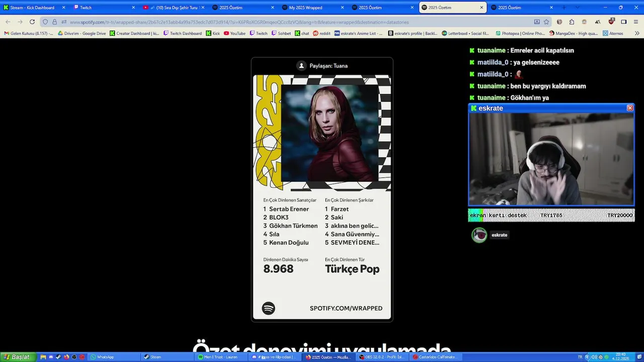
Task: Click SPOTIFY.COM/WRAPPED text on card
Action: 346,308
